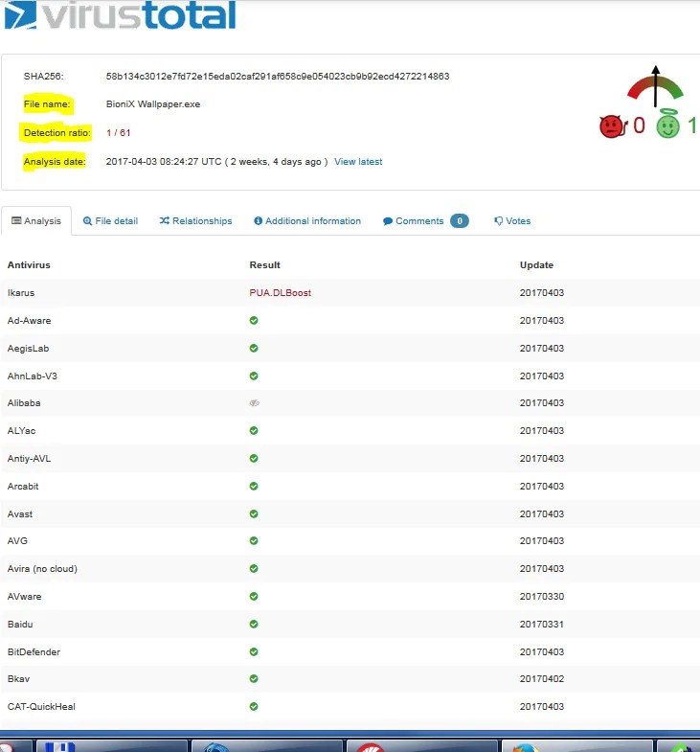Click the clean checkmark for BitDefender
Image resolution: width=700 pixels, height=752 pixels.
[254, 652]
